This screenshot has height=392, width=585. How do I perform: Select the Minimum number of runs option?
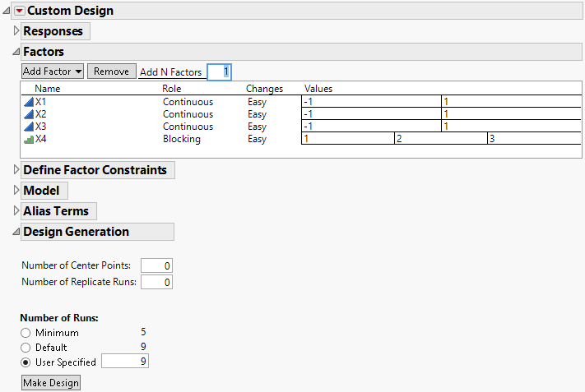(x=26, y=333)
